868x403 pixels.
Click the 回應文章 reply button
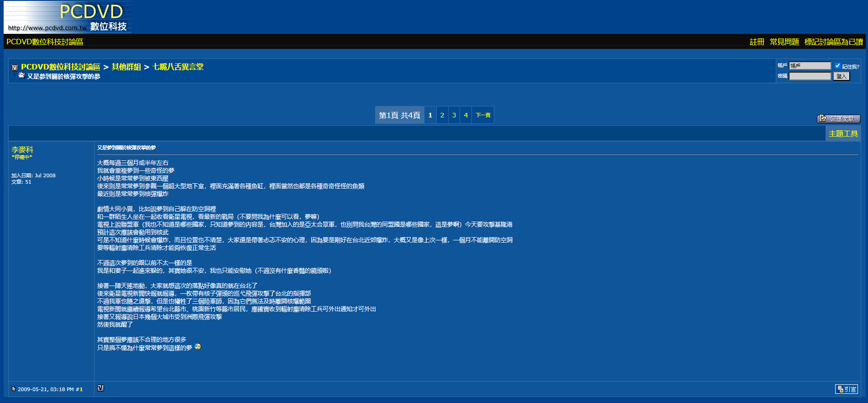click(x=838, y=119)
